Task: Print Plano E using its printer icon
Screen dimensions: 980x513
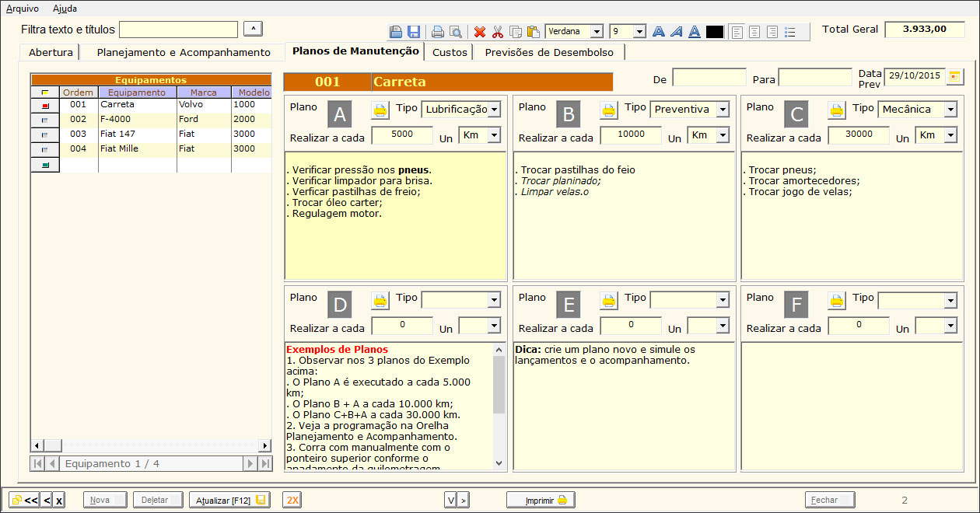Action: click(609, 300)
